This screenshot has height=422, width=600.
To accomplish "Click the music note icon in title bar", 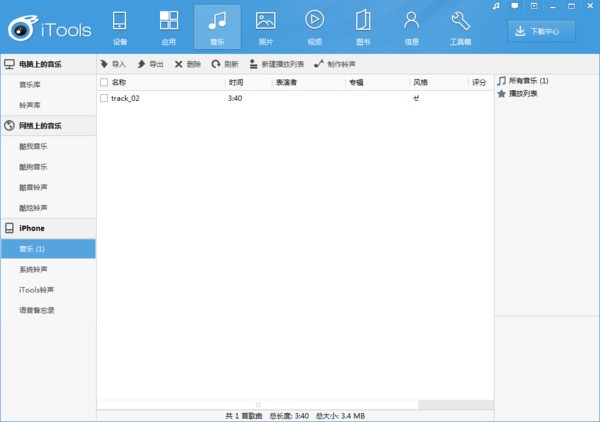I will 496,6.
